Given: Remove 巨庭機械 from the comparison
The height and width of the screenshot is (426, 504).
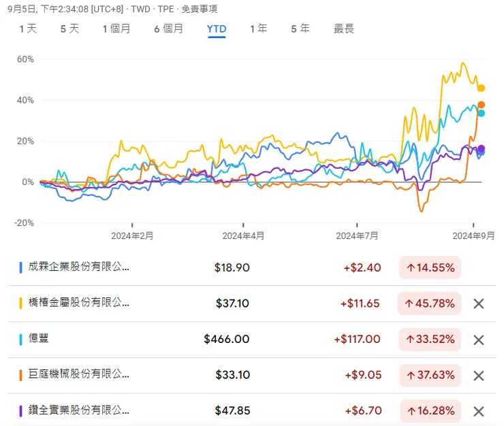Looking at the screenshot, I should (479, 375).
